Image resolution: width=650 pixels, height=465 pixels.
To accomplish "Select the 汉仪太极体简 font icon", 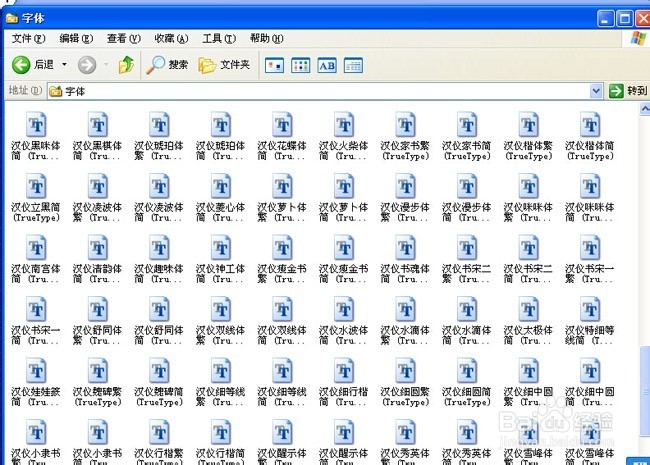I will (529, 309).
